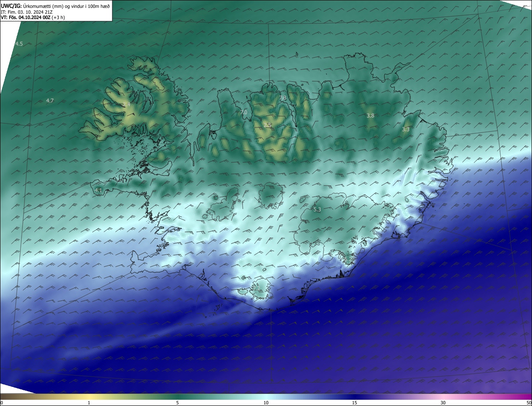Click the 1 tick label on the color scale
The width and height of the screenshot is (532, 406).
89,403
